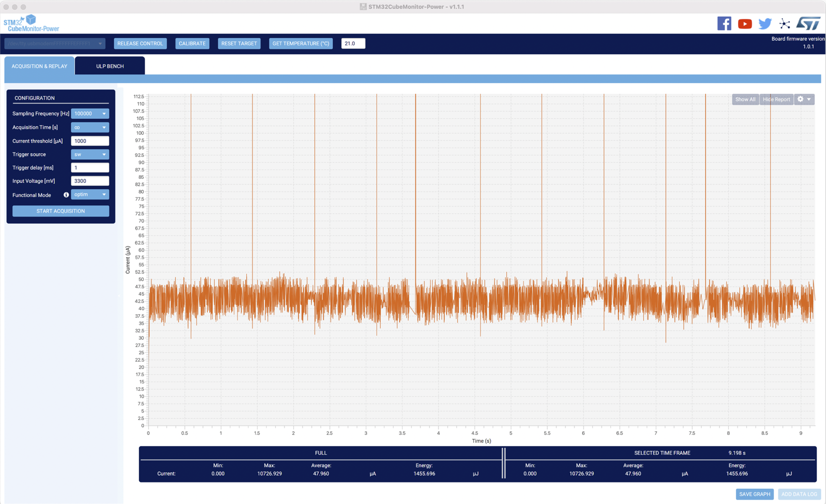Image resolution: width=826 pixels, height=504 pixels.
Task: Click the Max value in Selected Time Frame
Action: [582, 474]
